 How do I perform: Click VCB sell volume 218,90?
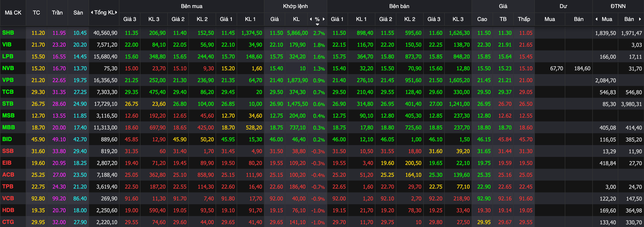click(x=461, y=199)
